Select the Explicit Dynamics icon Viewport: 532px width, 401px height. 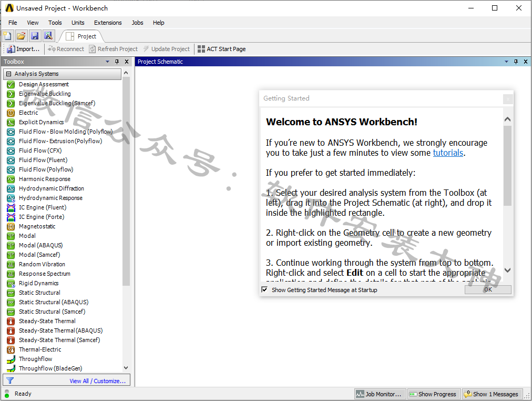pos(11,122)
